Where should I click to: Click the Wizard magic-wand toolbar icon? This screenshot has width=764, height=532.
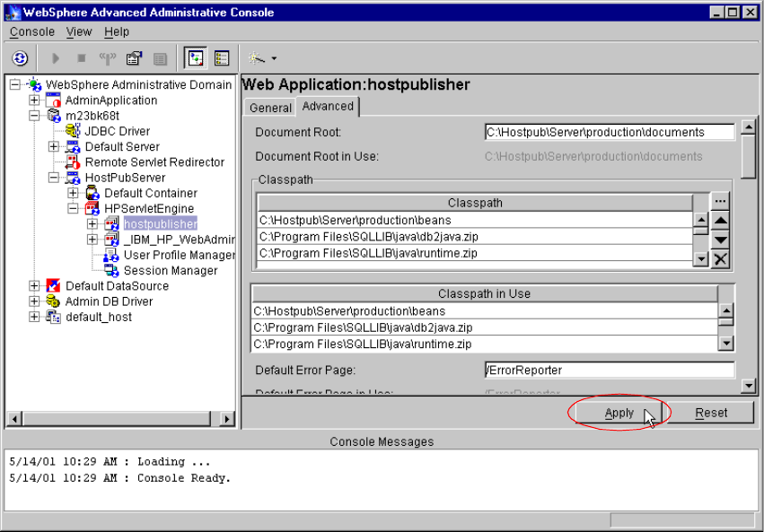pyautogui.click(x=255, y=57)
